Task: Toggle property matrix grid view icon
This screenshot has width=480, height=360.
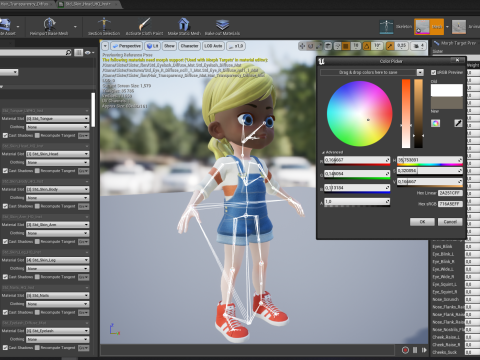Action: [79, 53]
